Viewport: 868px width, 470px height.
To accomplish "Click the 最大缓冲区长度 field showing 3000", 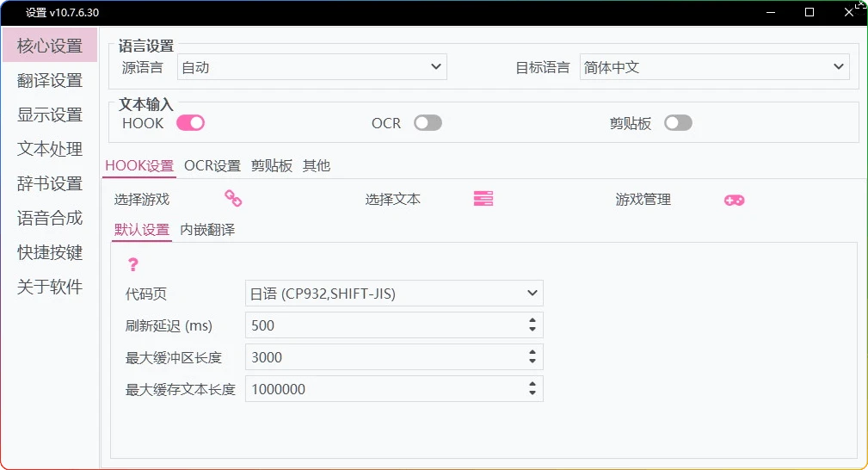I will 394,357.
